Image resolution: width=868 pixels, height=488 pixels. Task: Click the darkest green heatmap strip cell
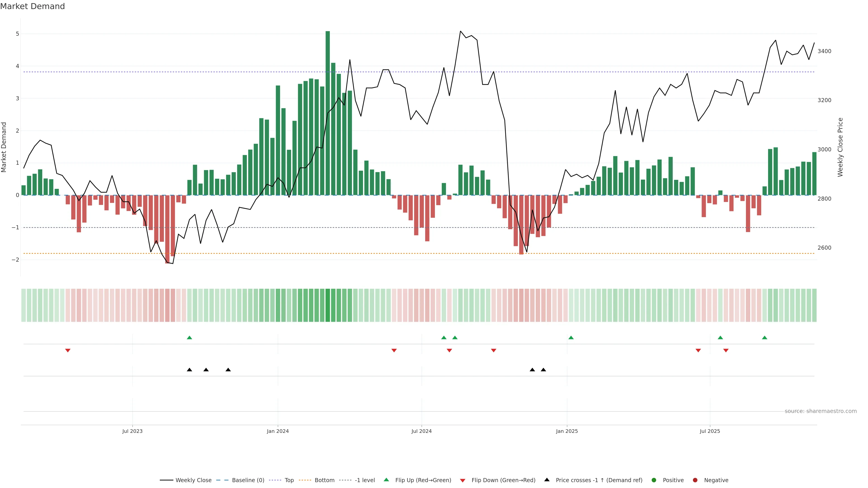328,305
